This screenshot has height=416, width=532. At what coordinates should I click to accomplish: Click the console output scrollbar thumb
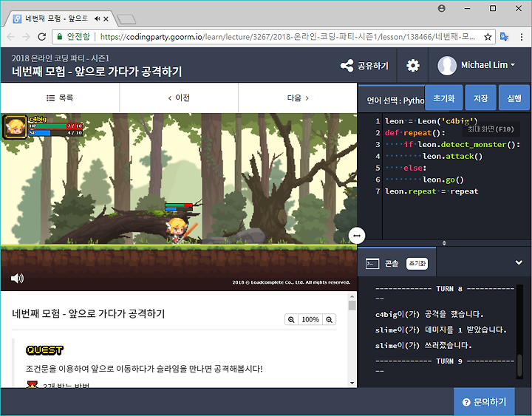[519, 365]
